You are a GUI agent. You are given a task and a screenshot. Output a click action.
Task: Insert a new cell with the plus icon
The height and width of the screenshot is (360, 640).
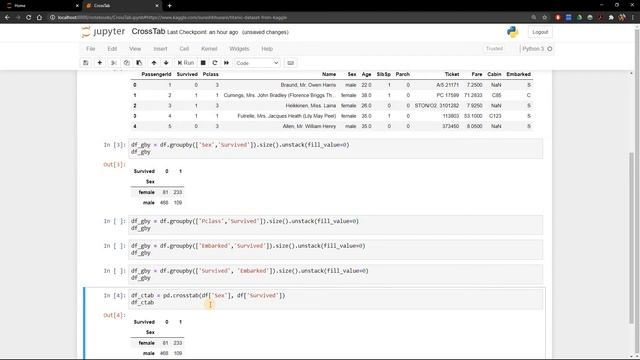tap(100, 63)
